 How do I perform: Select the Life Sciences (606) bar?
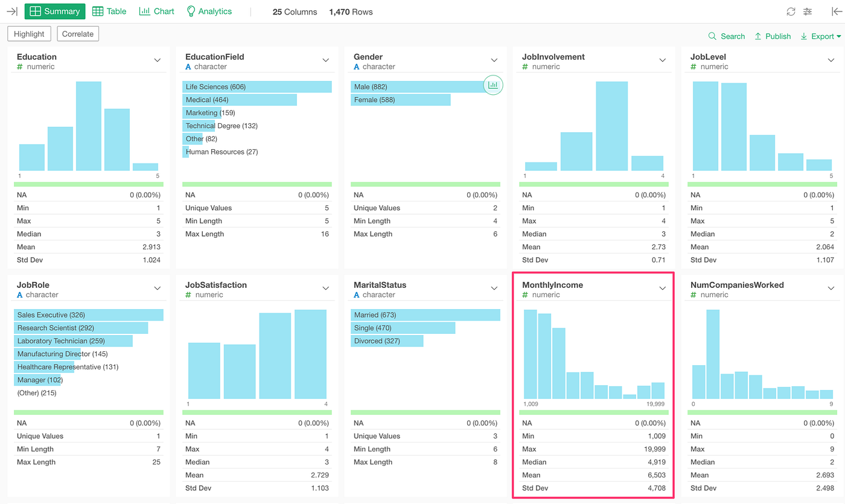click(257, 87)
